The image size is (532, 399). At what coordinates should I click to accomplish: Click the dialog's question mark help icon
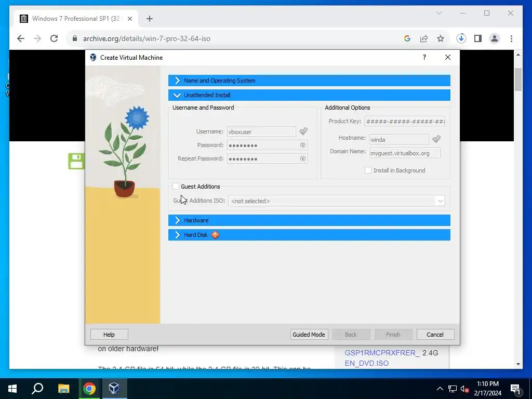click(x=424, y=57)
